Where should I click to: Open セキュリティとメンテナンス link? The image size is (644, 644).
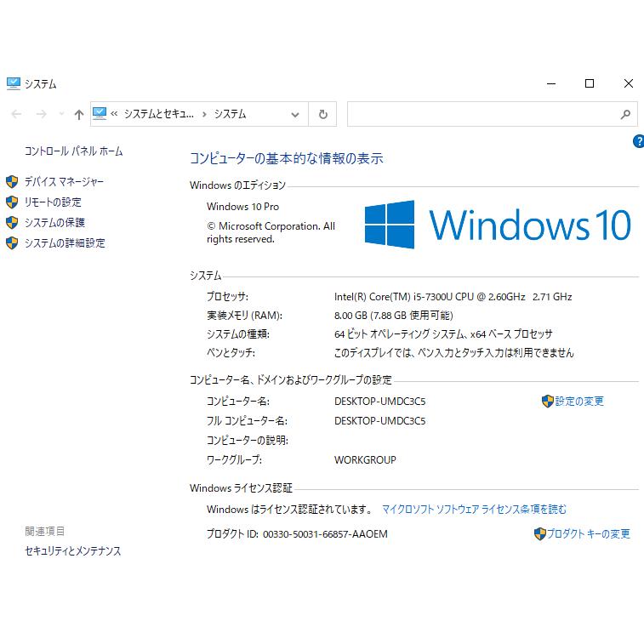72,551
